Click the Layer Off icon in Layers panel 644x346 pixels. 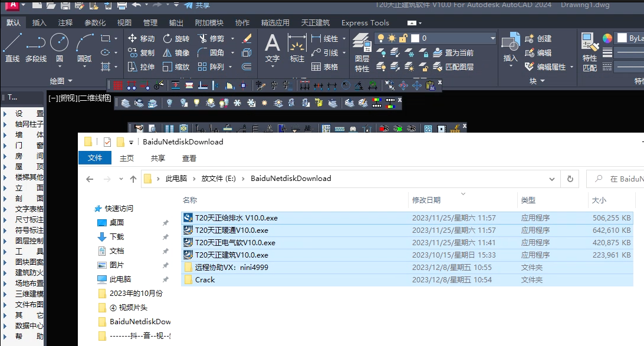click(x=381, y=52)
